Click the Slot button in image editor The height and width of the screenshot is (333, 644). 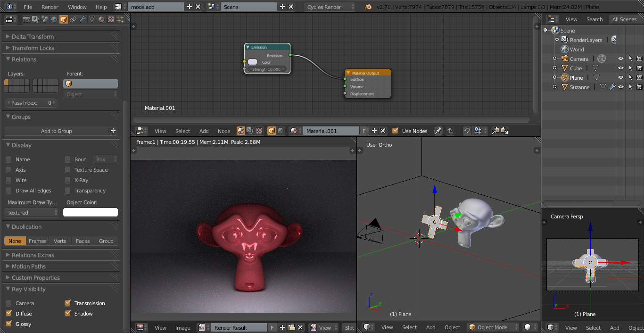(349, 327)
